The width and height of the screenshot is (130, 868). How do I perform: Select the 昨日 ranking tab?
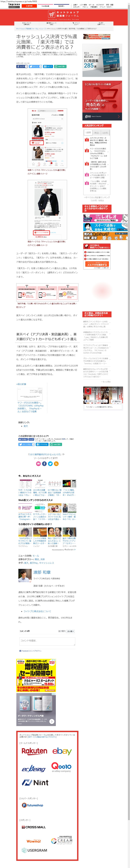[97, 133]
